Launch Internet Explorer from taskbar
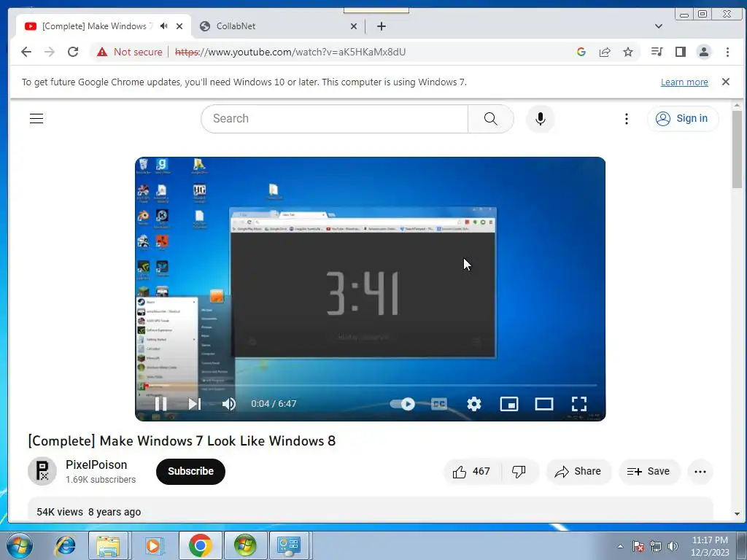The width and height of the screenshot is (747, 560). point(65,545)
